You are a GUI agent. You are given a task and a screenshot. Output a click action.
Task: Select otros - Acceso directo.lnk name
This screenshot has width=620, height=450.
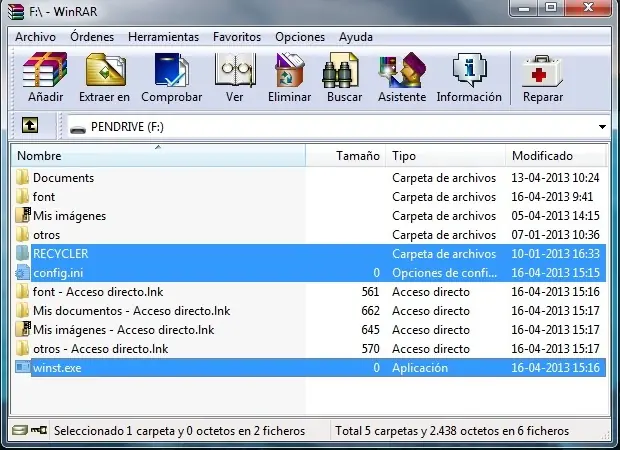[100, 348]
